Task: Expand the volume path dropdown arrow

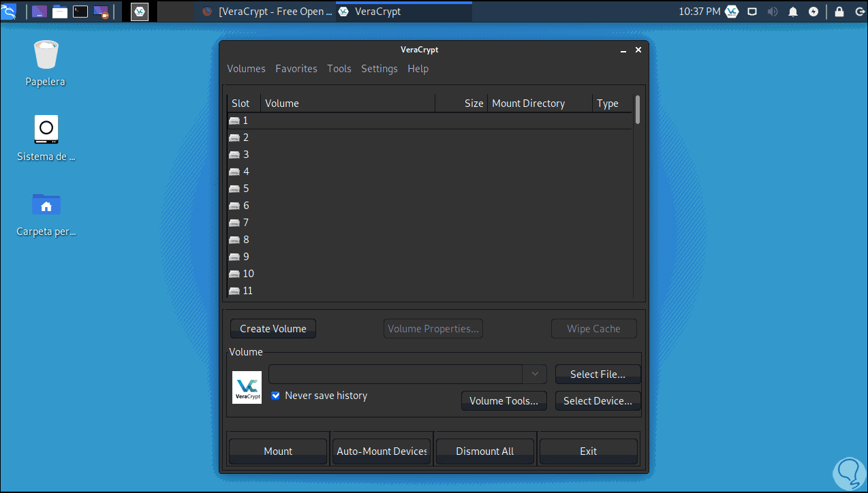Action: (534, 374)
